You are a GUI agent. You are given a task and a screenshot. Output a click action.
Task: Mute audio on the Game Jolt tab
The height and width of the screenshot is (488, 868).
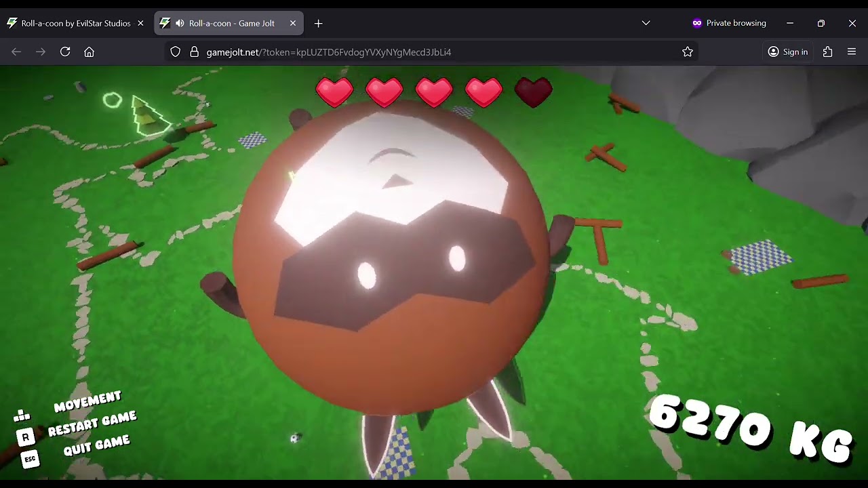pos(180,23)
